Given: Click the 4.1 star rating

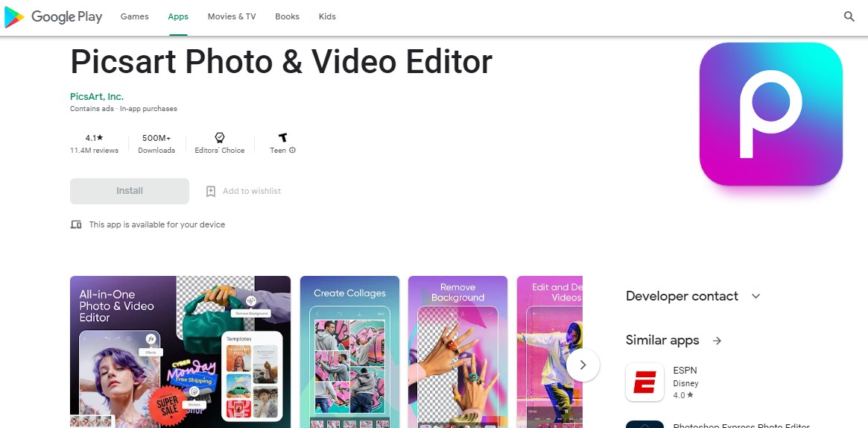Looking at the screenshot, I should coord(94,138).
